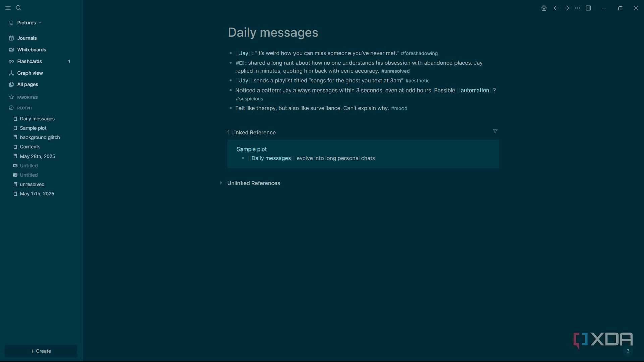Screen dimensions: 644x362
Task: Go to the home page icon
Action: pyautogui.click(x=544, y=8)
